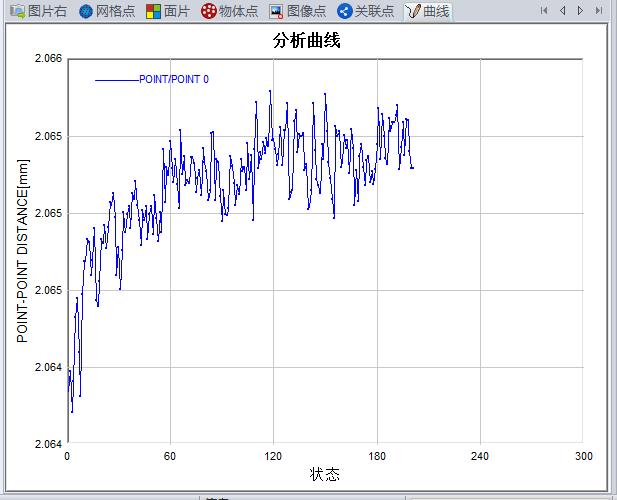Click the 图像点 picture icon
Image resolution: width=617 pixels, height=500 pixels.
click(x=276, y=11)
